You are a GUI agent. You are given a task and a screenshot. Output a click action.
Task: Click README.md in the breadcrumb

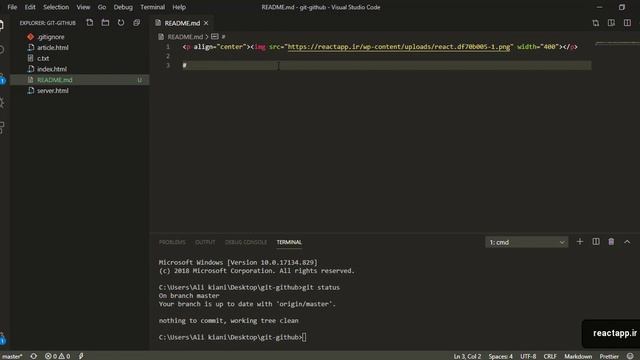[x=185, y=37]
